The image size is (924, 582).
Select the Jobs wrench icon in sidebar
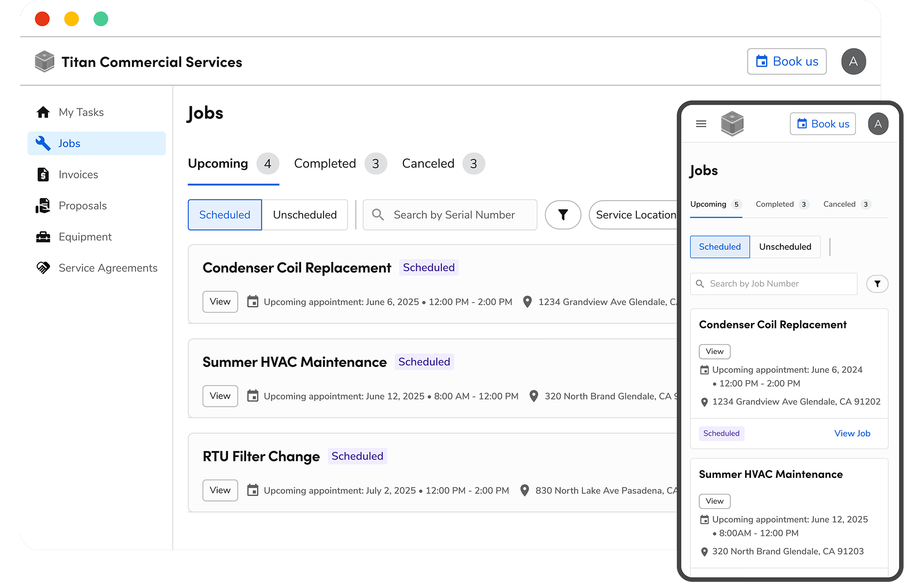[x=43, y=143]
